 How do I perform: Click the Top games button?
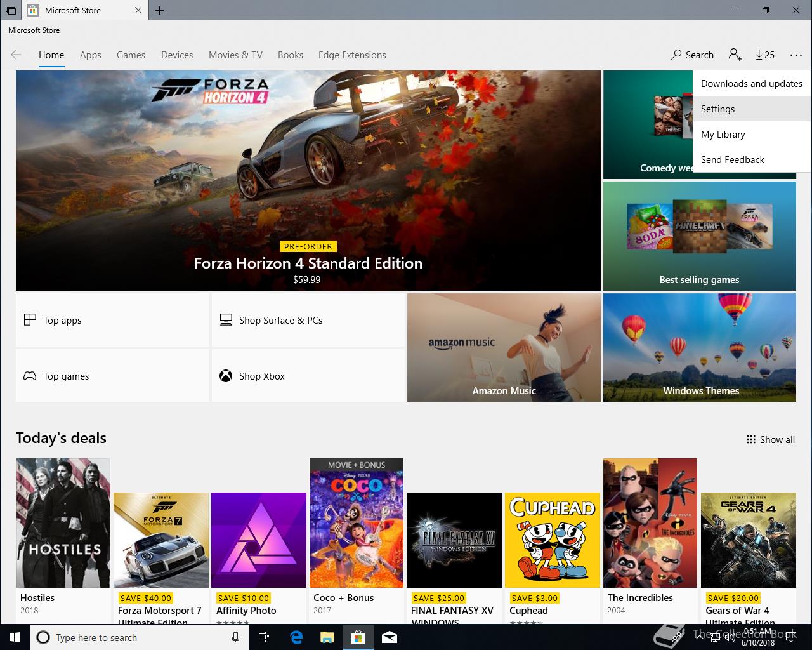[x=112, y=376]
